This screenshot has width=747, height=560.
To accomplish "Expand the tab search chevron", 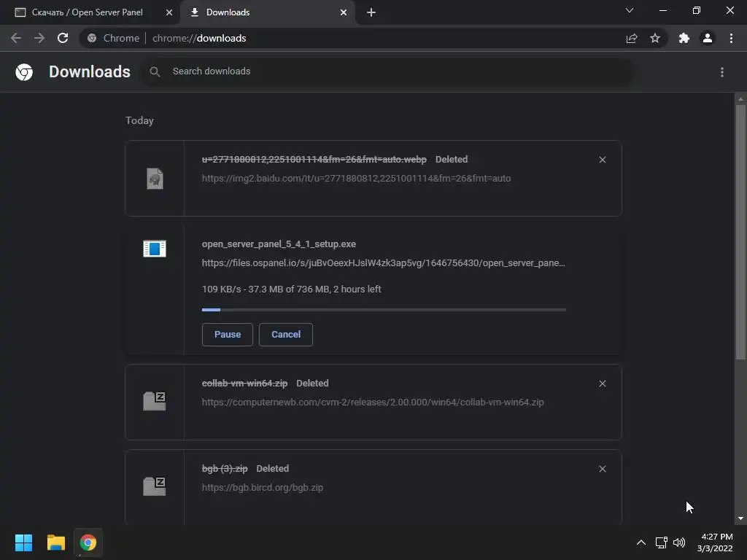I will (630, 10).
